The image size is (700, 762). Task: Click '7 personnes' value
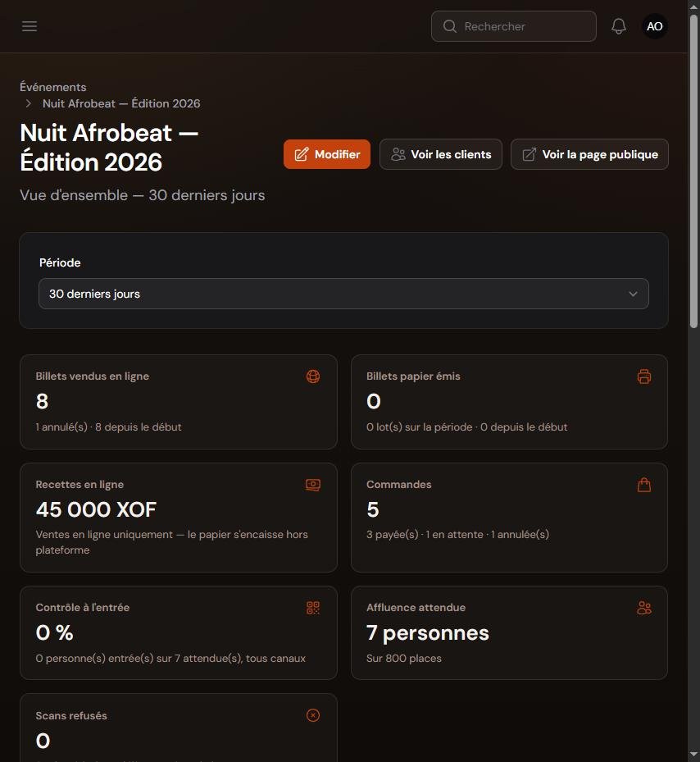click(x=428, y=632)
